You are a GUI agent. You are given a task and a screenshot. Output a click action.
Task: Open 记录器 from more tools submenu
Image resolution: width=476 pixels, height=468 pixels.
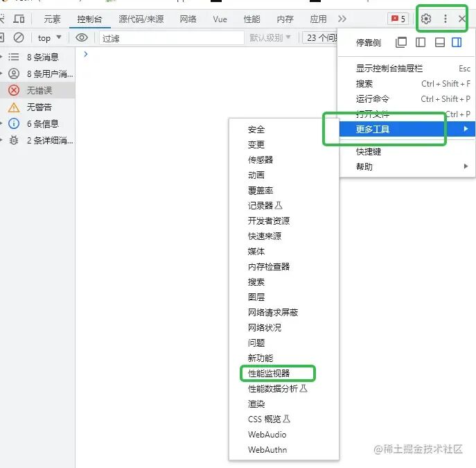pyautogui.click(x=284, y=206)
